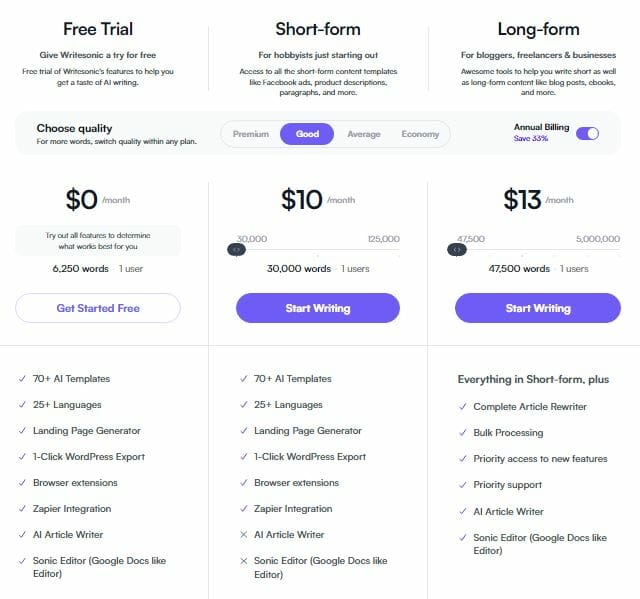Click the checkmark next to Priority support
The image size is (640, 599).
click(463, 485)
